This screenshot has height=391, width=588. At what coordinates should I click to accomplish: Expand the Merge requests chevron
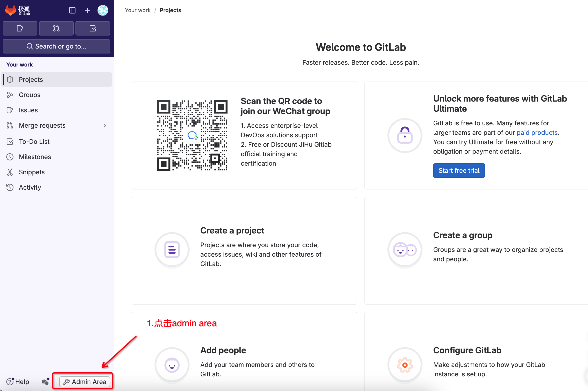[x=105, y=125]
